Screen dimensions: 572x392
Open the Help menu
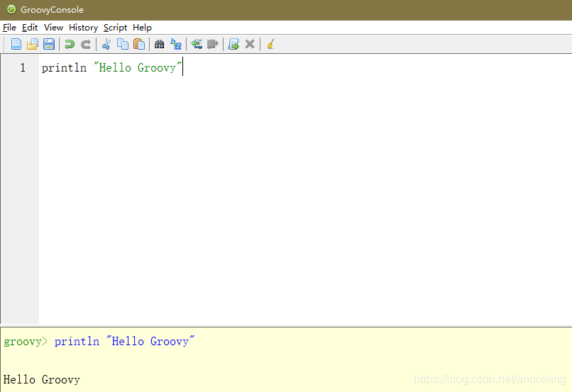click(142, 28)
